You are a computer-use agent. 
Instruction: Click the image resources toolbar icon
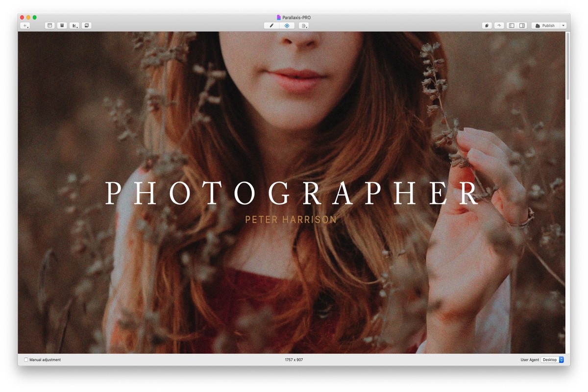tap(87, 25)
